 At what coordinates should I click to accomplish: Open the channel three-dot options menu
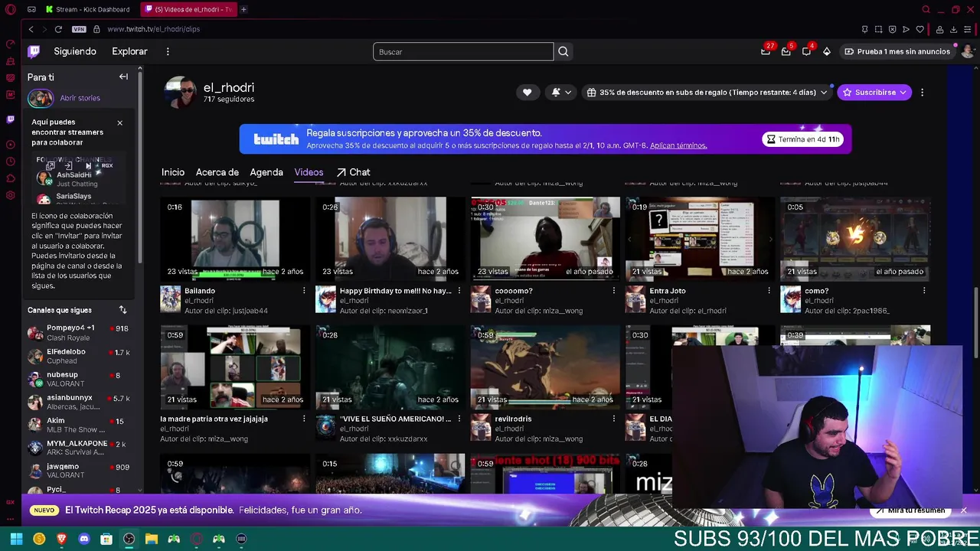coord(922,92)
